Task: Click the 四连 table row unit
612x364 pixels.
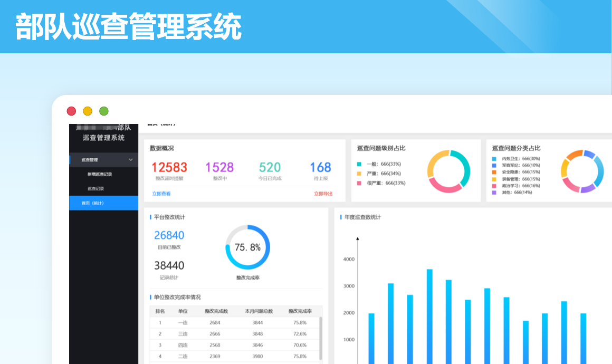Action: (x=183, y=346)
